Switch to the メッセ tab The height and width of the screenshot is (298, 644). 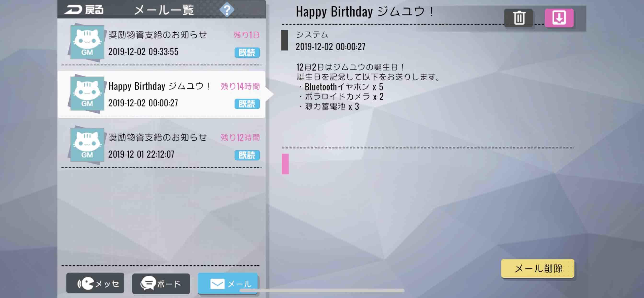95,283
